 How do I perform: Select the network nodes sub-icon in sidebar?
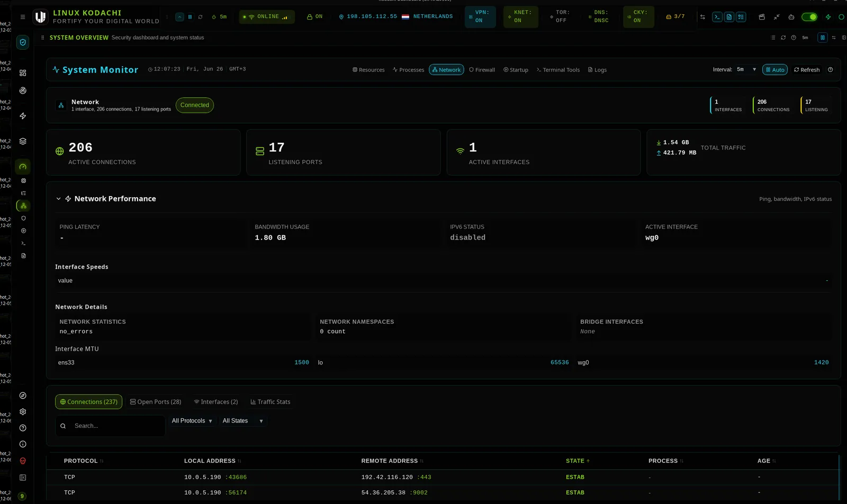[x=23, y=206]
